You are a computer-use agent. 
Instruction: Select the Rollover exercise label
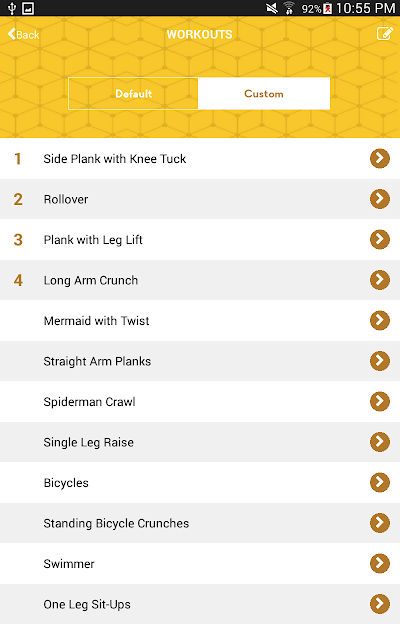click(x=66, y=199)
